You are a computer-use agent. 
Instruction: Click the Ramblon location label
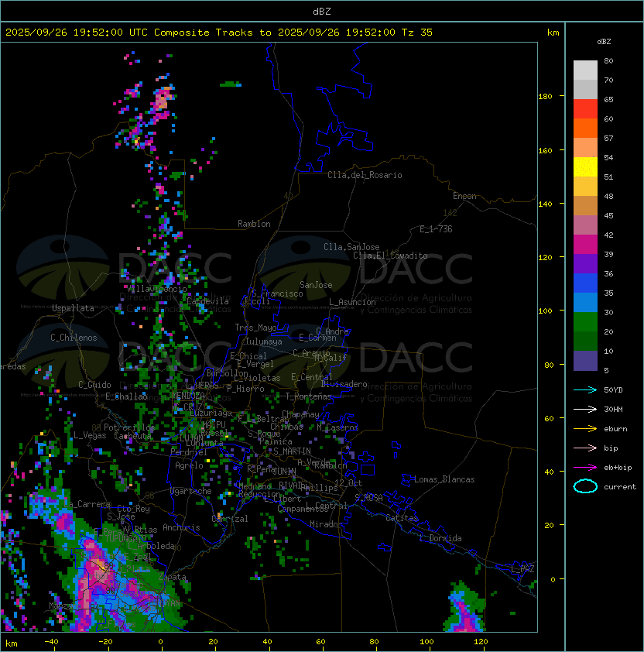click(x=254, y=224)
